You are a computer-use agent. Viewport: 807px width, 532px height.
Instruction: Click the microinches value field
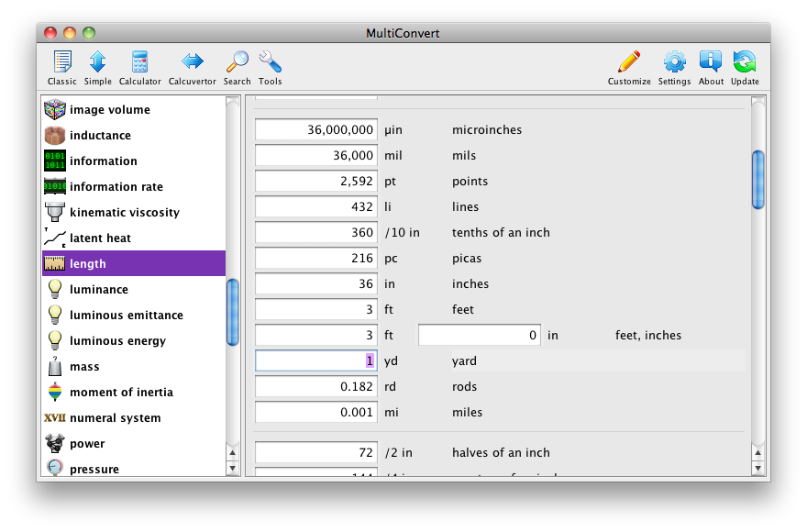316,129
